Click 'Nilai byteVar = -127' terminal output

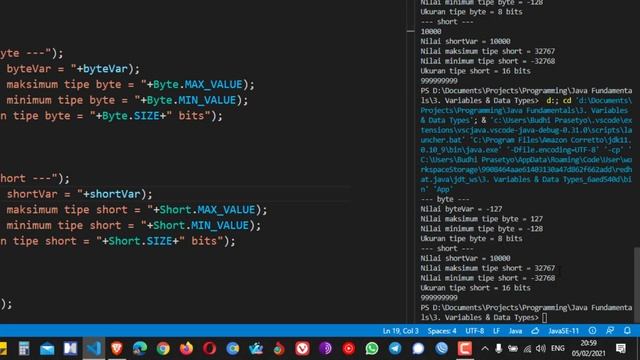(x=461, y=209)
